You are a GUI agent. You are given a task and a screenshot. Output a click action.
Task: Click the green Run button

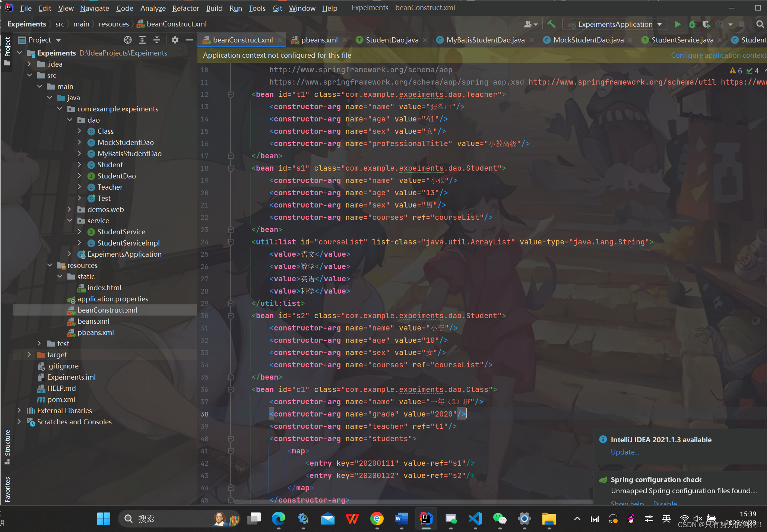coord(678,24)
